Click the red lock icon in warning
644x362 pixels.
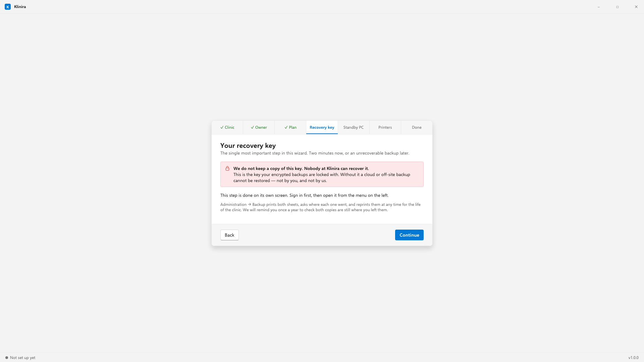coord(227,168)
